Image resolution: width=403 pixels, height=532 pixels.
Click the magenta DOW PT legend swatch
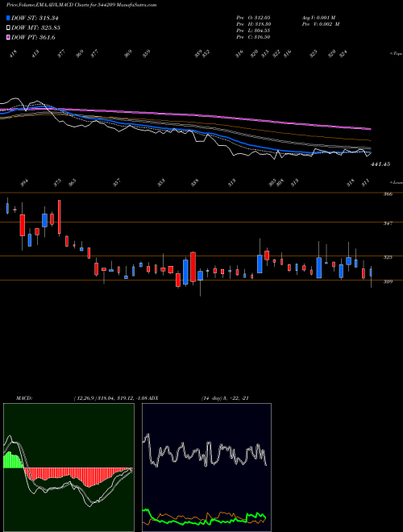(x=8, y=38)
